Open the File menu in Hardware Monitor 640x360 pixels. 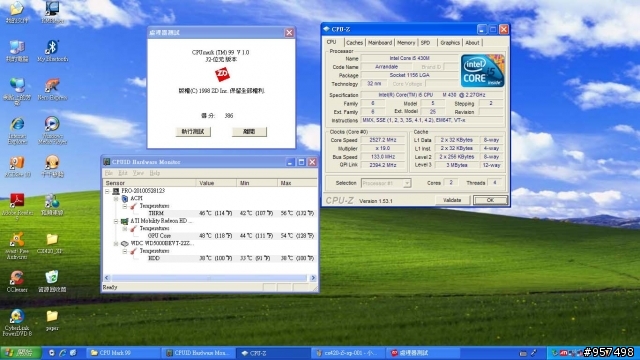point(109,173)
